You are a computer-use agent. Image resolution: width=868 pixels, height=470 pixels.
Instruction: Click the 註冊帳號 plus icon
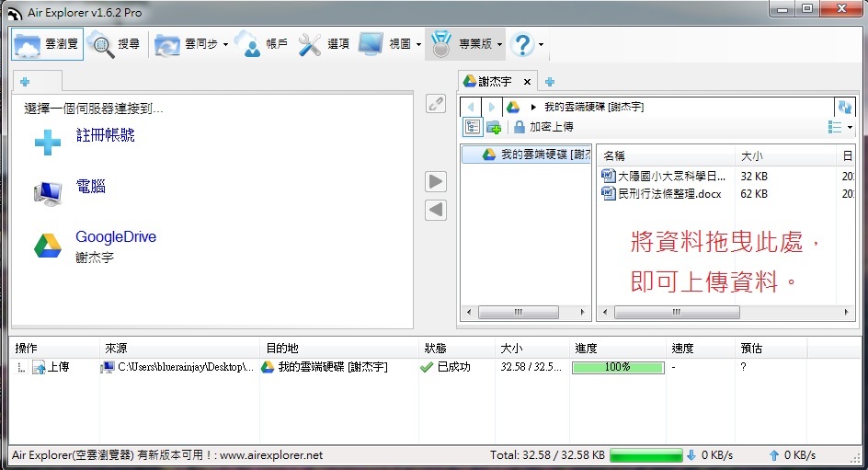[48, 143]
